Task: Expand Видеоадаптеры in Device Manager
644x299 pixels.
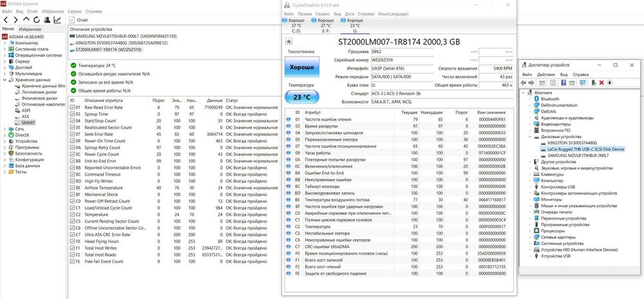Action: point(531,124)
